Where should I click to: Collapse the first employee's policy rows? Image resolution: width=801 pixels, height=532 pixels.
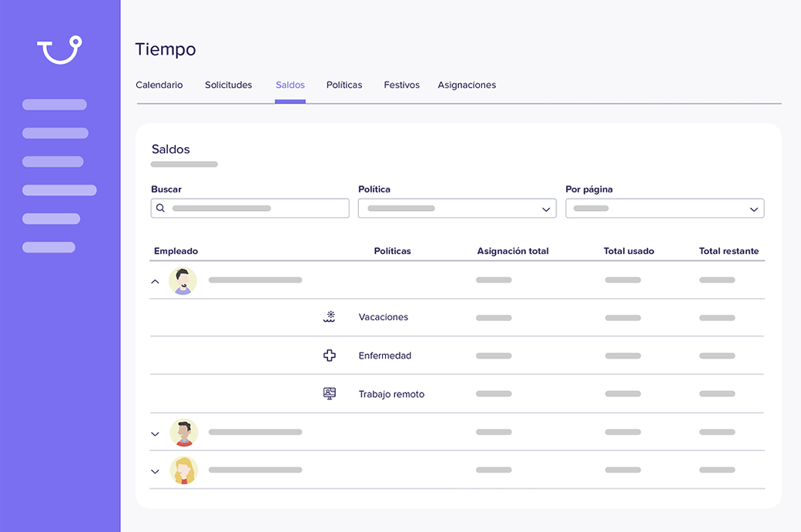[x=155, y=281]
